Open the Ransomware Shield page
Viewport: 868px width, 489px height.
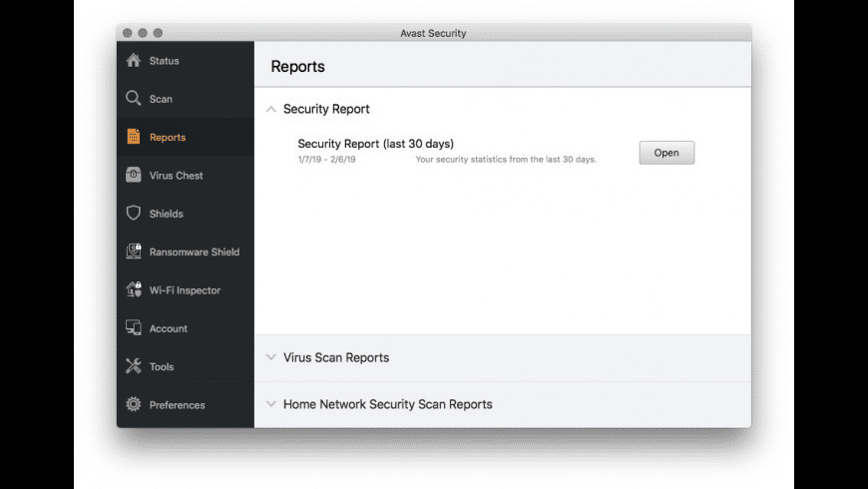coord(195,251)
